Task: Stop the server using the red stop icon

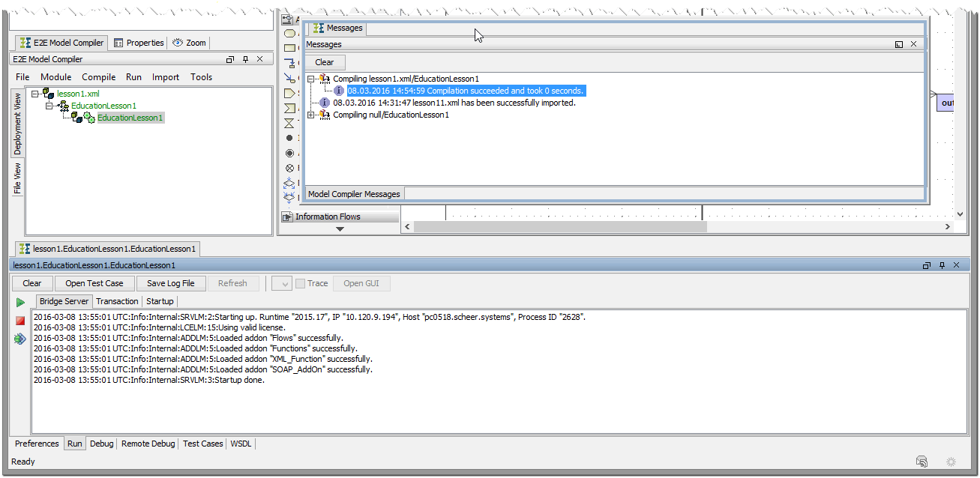Action: 20,320
